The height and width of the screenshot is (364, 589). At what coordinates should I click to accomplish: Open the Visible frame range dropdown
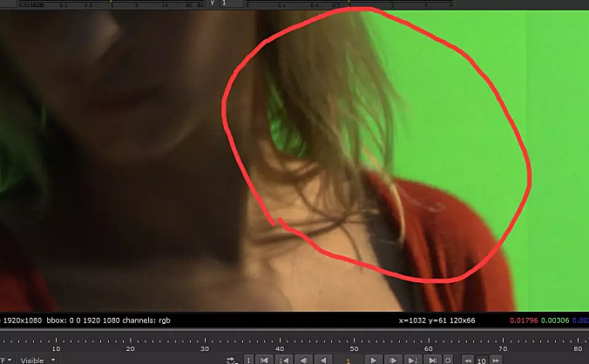38,359
